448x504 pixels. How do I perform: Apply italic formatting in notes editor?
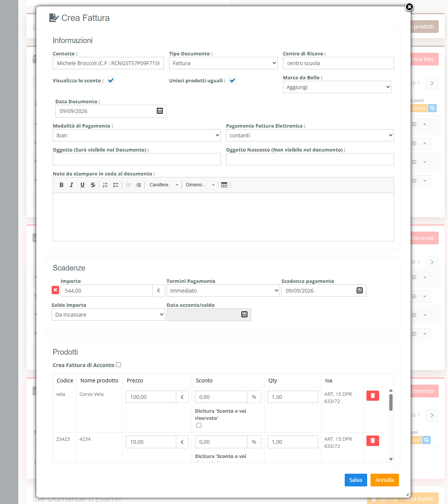[71, 185]
